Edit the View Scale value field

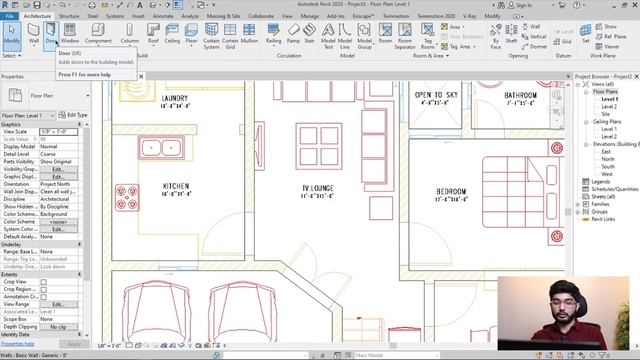click(x=58, y=132)
